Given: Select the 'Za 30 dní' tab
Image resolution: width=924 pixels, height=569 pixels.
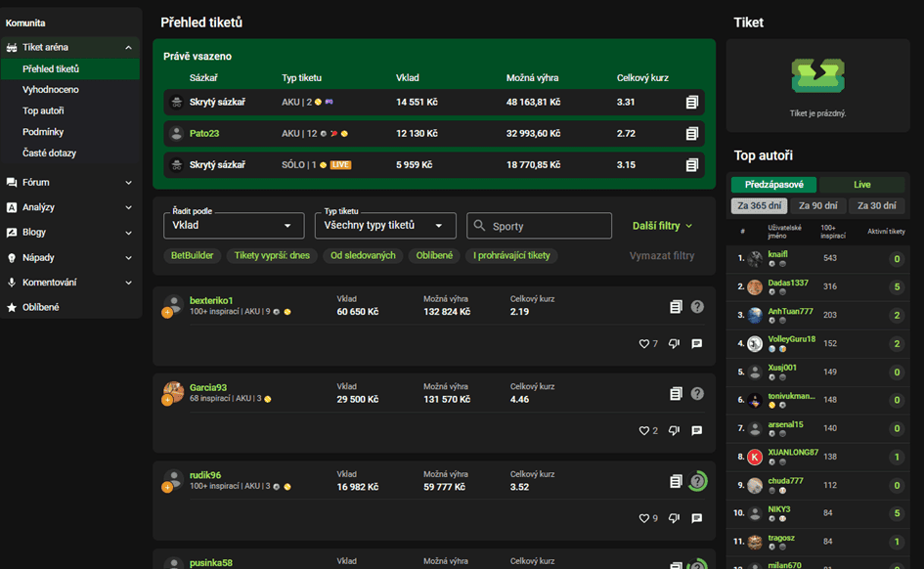Looking at the screenshot, I should pyautogui.click(x=877, y=206).
